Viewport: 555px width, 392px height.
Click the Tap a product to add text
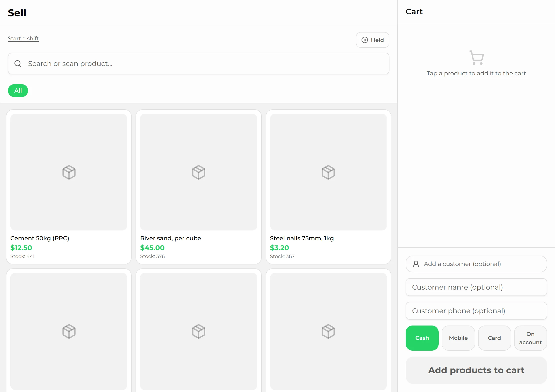(476, 73)
